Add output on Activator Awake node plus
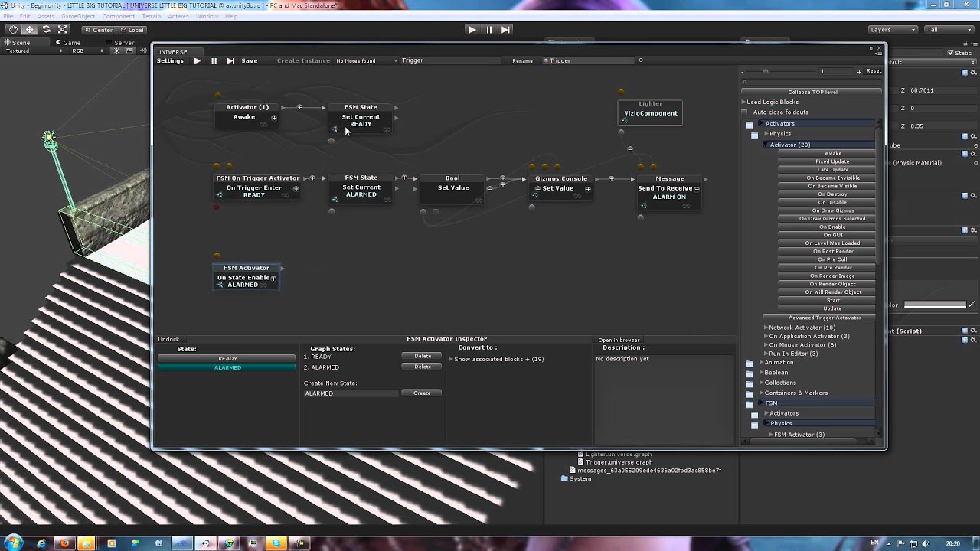Screen dimensions: 980x551 click(x=274, y=117)
